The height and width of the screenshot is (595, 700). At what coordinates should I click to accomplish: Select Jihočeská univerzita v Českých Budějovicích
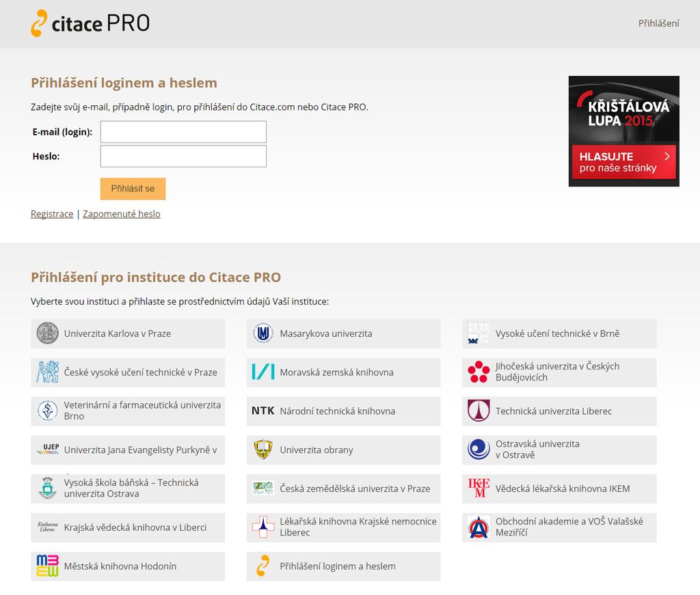[x=559, y=372]
